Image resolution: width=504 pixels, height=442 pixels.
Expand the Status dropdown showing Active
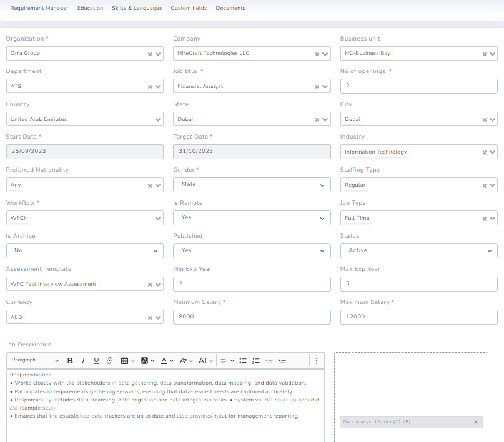click(x=489, y=251)
